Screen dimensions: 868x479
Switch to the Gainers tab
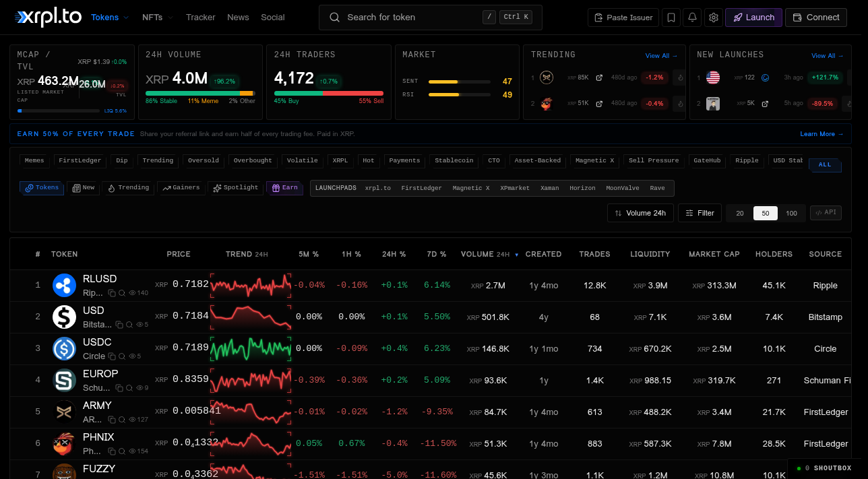click(182, 188)
